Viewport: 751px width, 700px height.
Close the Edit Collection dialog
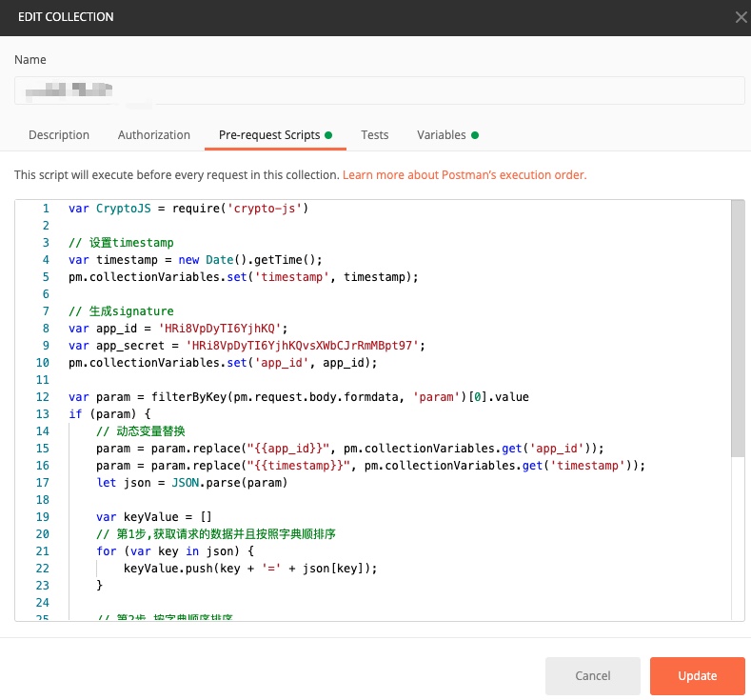pyautogui.click(x=741, y=18)
